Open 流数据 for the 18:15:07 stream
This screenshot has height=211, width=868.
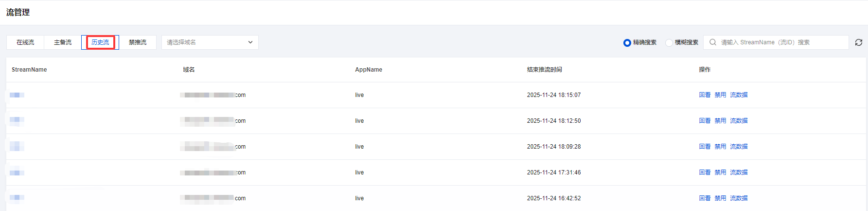pyautogui.click(x=739, y=95)
